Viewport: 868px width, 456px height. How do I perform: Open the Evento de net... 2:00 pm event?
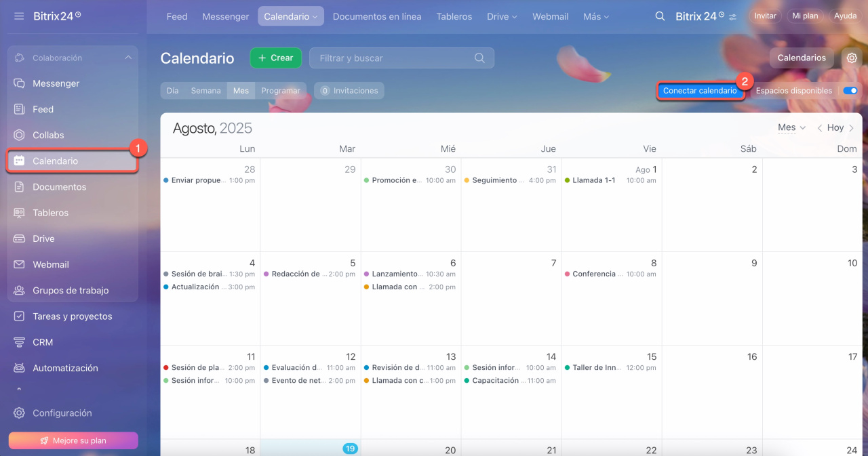(x=310, y=381)
